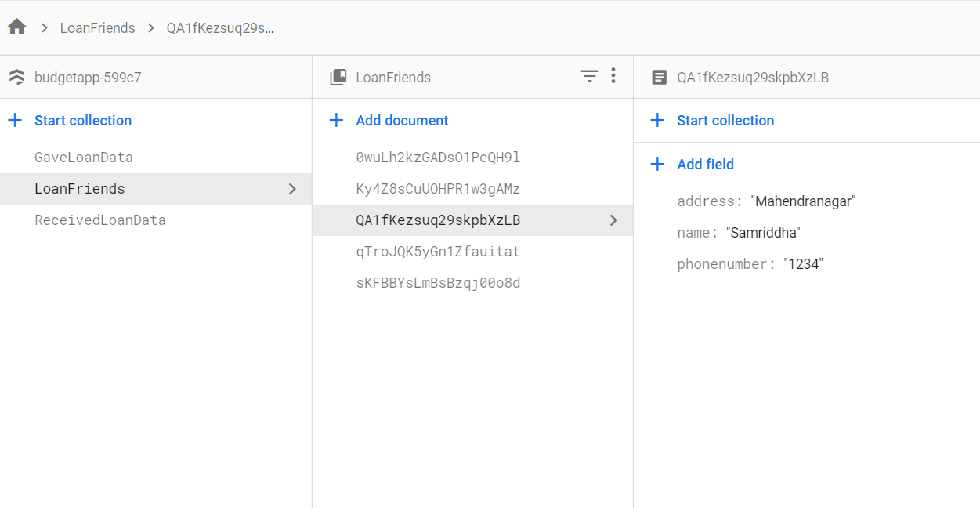Open document qTroJQK5yGn1Zfauitat
This screenshot has height=508, width=980.
(x=438, y=252)
